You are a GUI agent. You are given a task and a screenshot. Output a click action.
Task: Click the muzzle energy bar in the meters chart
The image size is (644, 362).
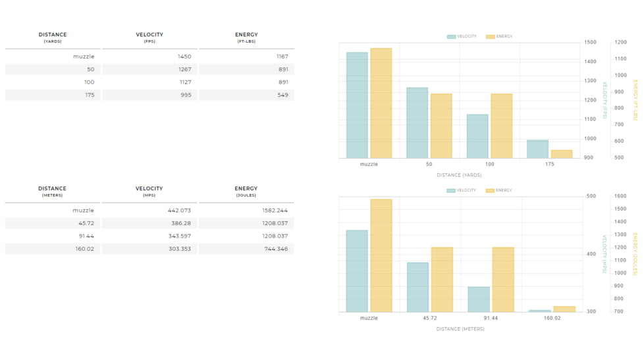pyautogui.click(x=381, y=255)
